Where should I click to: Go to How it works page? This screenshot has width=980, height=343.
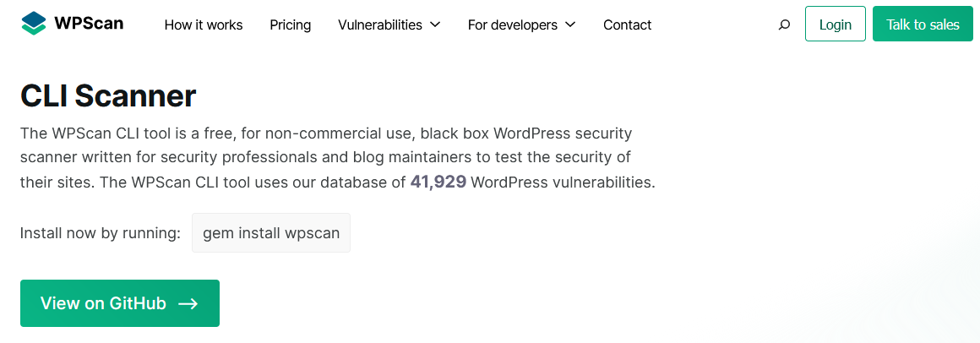click(204, 25)
